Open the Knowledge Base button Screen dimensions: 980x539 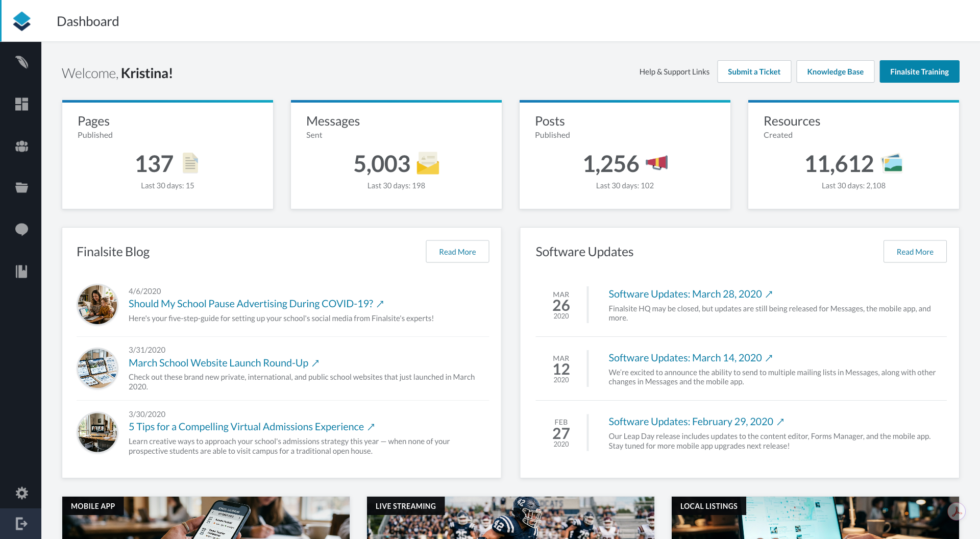click(x=835, y=71)
